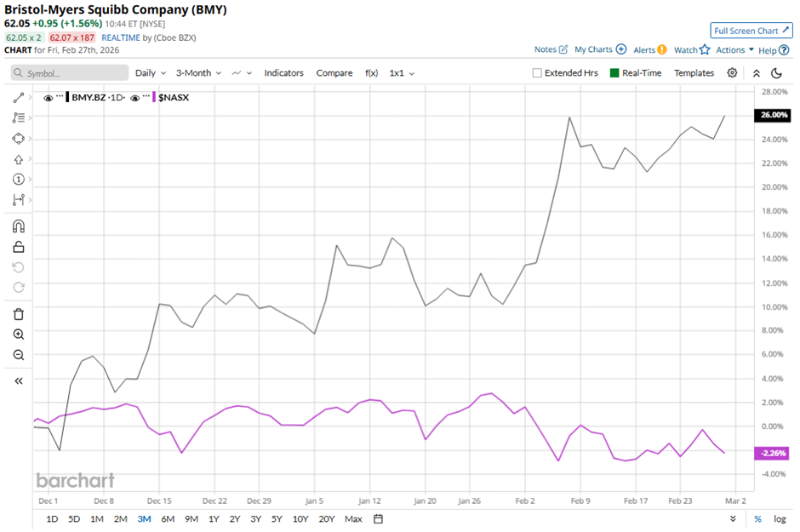
Task: Open the Fibonacci and annotation tools
Action: point(19,117)
